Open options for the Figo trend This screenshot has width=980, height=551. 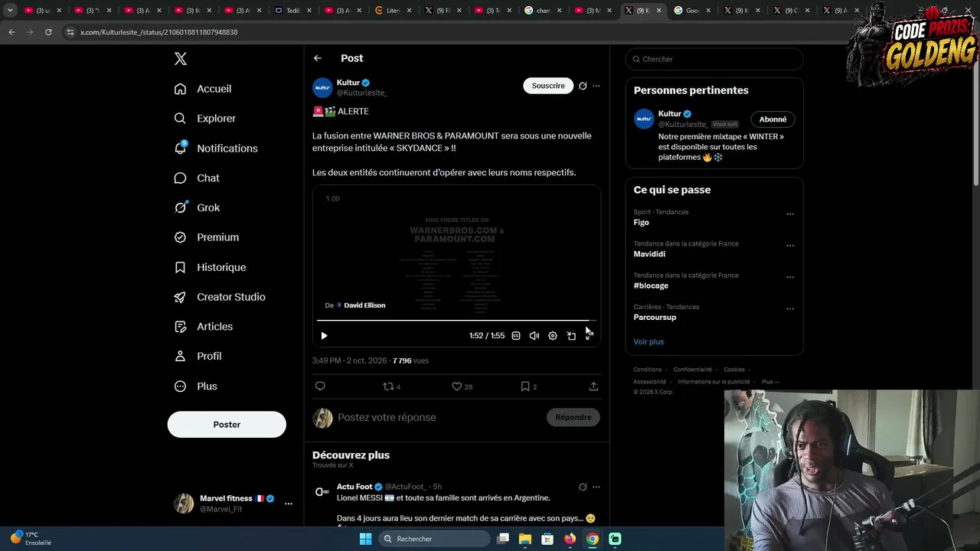(790, 214)
